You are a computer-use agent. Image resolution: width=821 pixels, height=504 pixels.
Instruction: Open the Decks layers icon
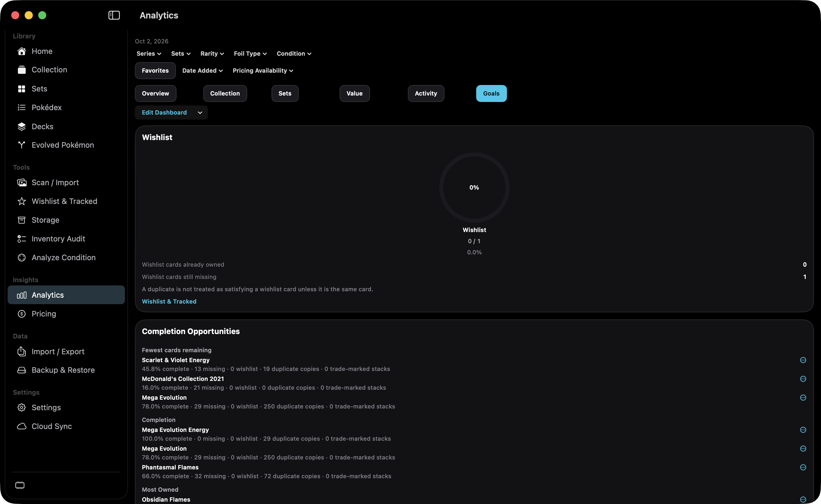[22, 126]
